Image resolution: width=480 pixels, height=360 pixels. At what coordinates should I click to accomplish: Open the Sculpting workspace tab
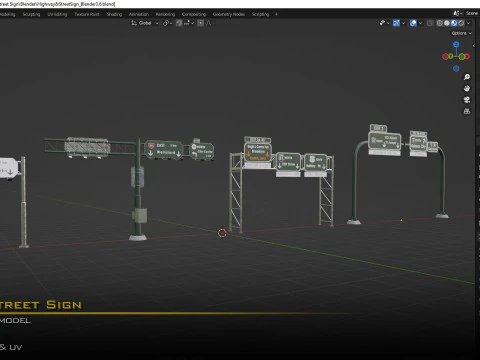[x=31, y=14]
